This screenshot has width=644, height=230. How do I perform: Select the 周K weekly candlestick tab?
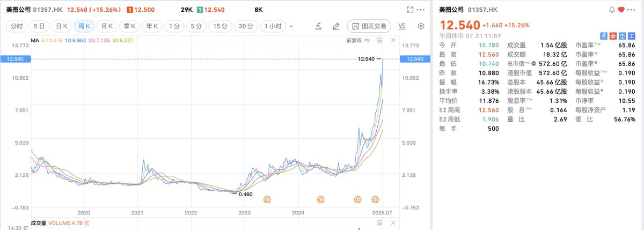tap(85, 26)
